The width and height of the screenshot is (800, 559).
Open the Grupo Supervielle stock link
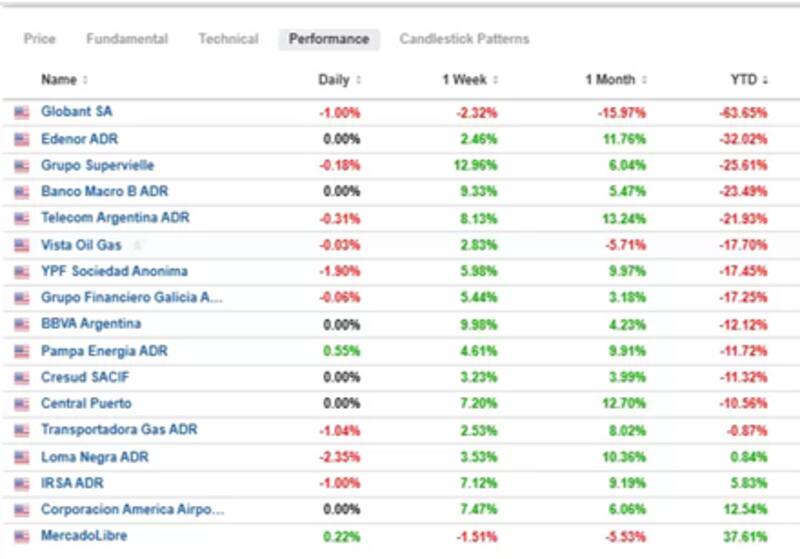[97, 165]
